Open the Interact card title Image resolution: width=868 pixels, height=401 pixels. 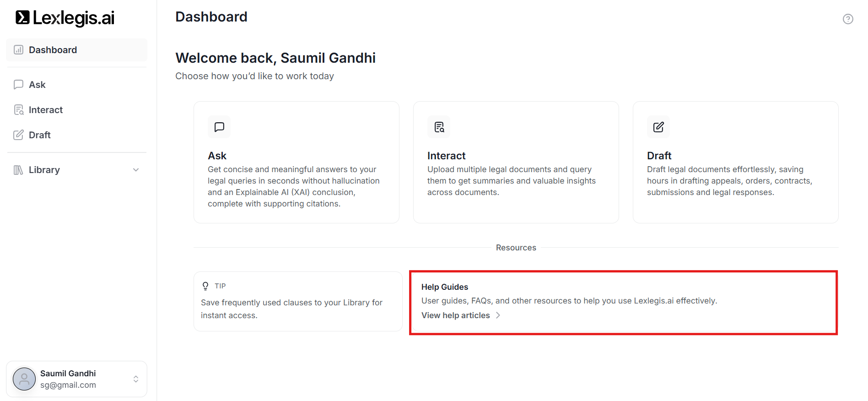click(446, 156)
